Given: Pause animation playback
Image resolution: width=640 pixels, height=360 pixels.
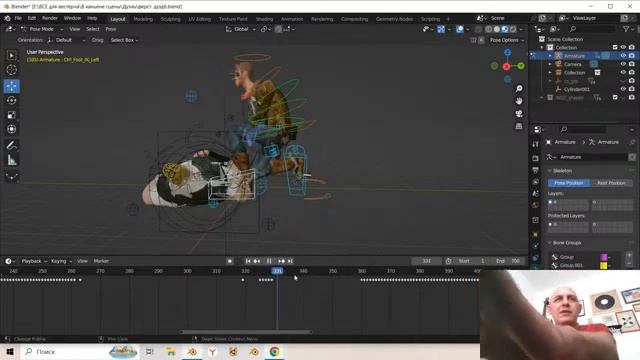Looking at the screenshot, I should (x=269, y=261).
